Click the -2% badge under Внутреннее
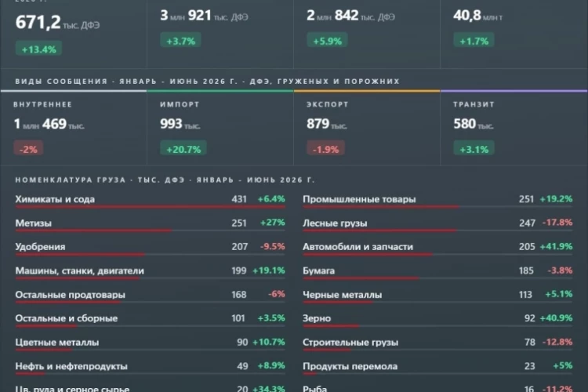588x392 pixels. click(28, 148)
